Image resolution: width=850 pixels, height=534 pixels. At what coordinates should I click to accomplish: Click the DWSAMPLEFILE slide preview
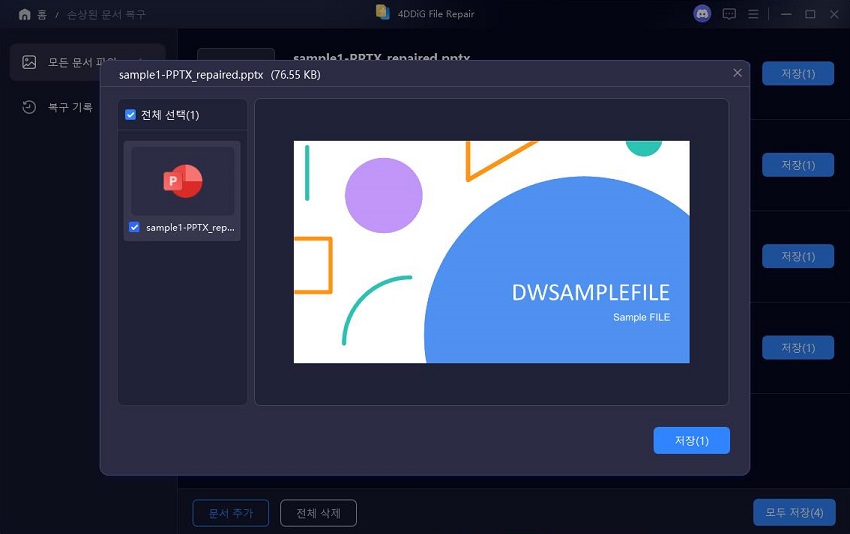tap(492, 252)
